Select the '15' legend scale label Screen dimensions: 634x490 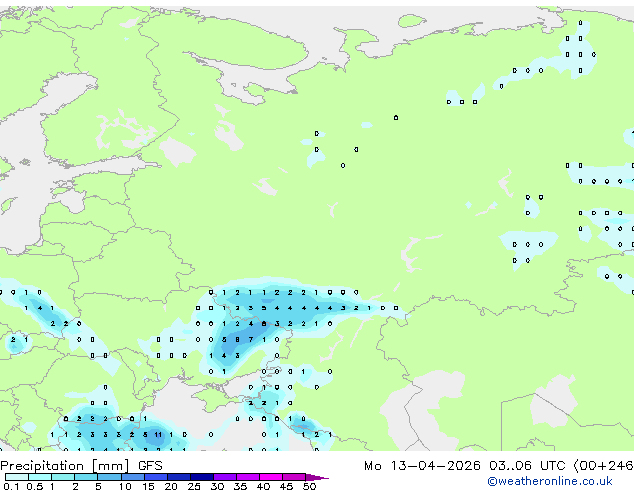(x=148, y=486)
